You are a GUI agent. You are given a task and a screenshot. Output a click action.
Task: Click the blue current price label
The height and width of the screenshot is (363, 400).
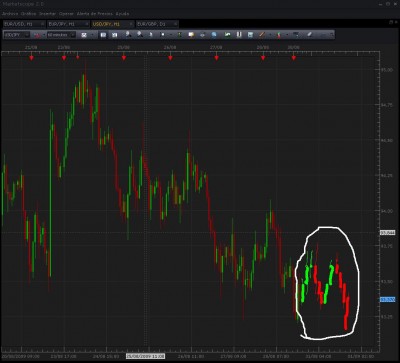pos(388,300)
